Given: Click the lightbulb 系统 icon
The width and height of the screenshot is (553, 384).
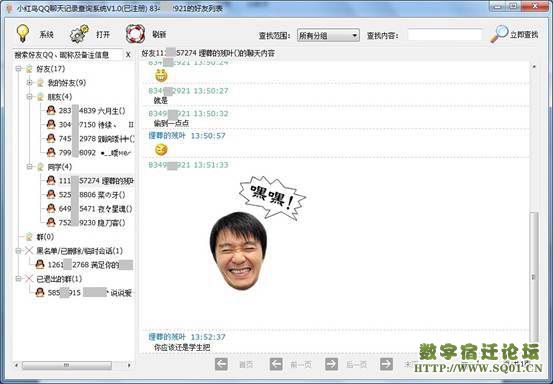Looking at the screenshot, I should click(x=23, y=34).
